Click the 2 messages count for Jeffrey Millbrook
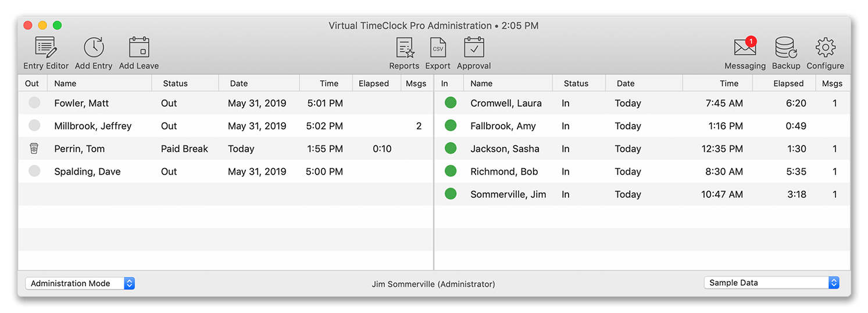This screenshot has width=868, height=313. pyautogui.click(x=419, y=126)
